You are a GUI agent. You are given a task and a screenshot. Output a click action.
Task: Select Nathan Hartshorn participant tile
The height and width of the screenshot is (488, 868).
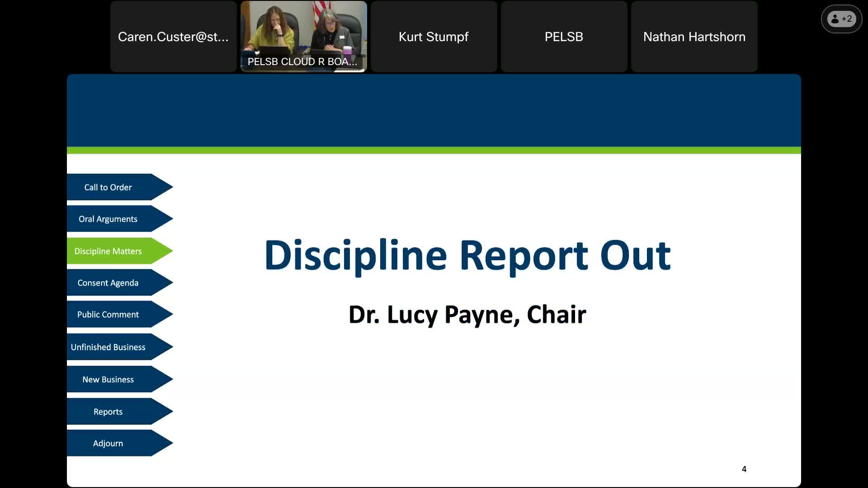(694, 37)
